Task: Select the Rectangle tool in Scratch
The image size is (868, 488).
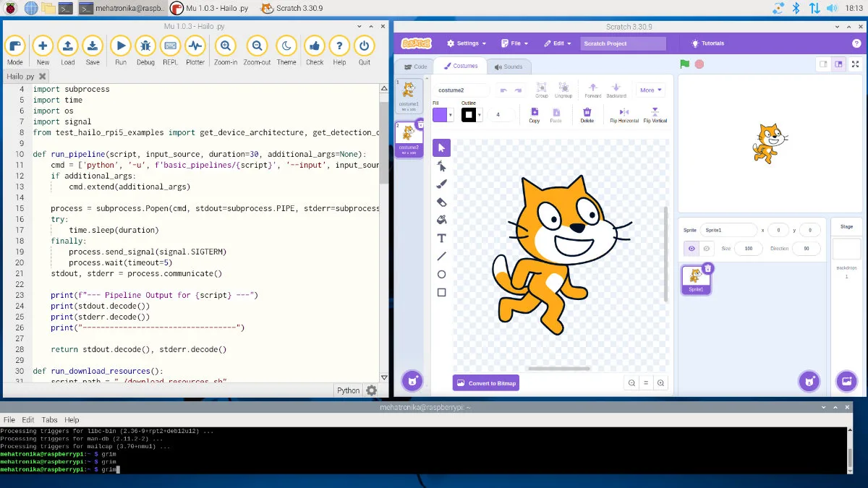Action: tap(442, 293)
